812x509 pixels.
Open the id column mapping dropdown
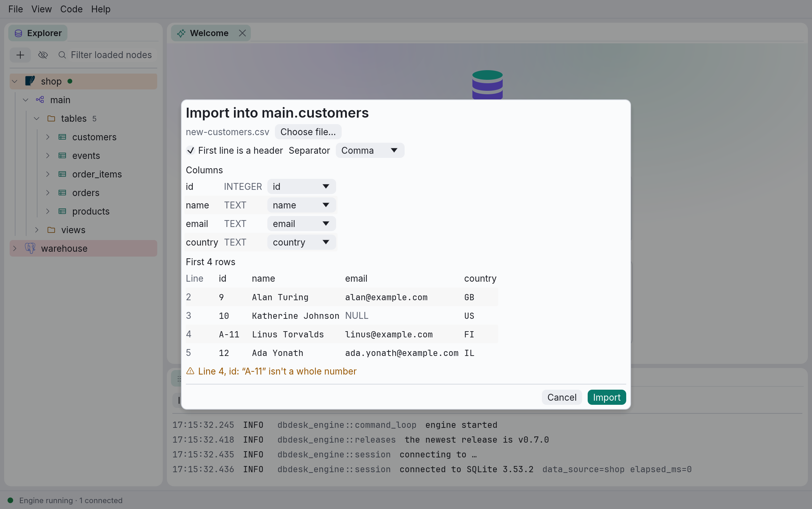tap(301, 186)
